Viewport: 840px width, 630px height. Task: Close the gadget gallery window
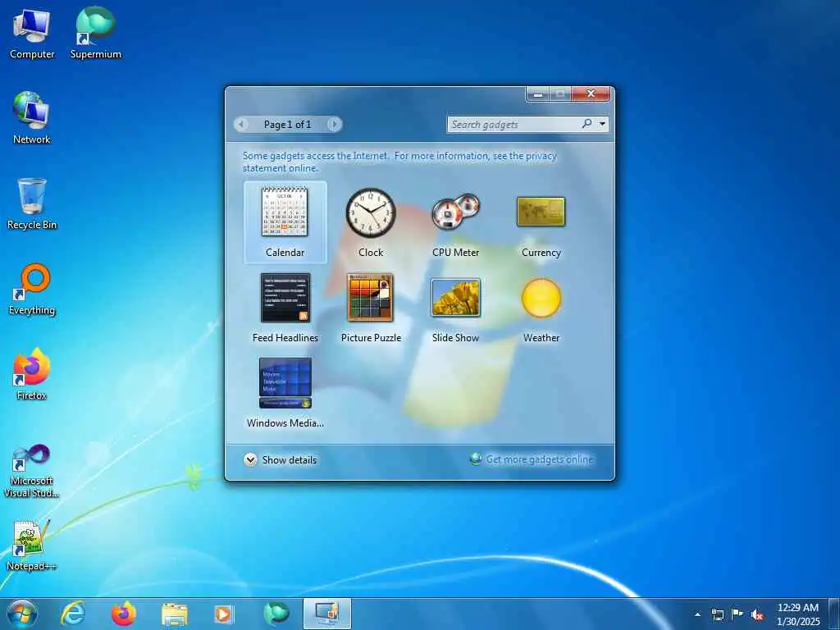[591, 94]
